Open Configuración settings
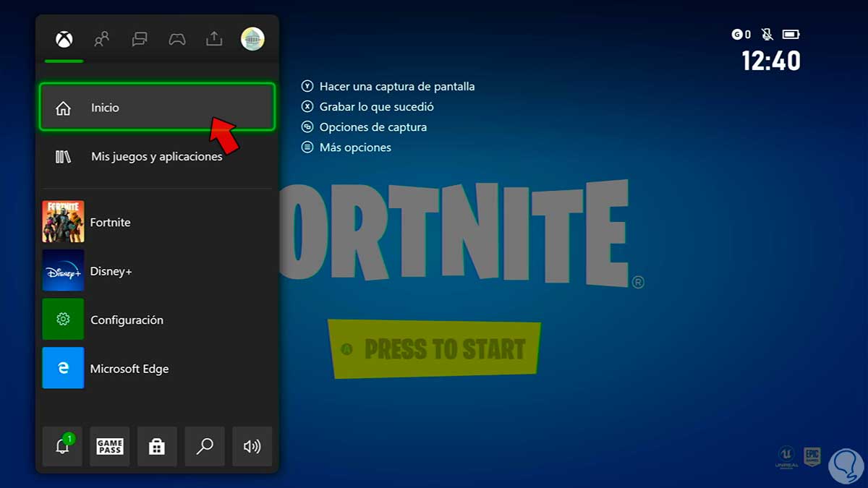 [x=157, y=320]
